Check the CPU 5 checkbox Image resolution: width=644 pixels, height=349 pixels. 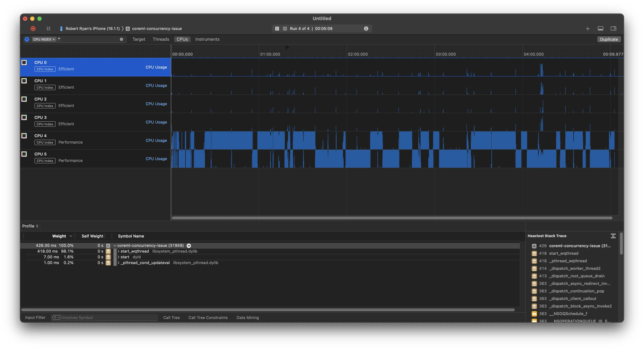[x=24, y=154]
